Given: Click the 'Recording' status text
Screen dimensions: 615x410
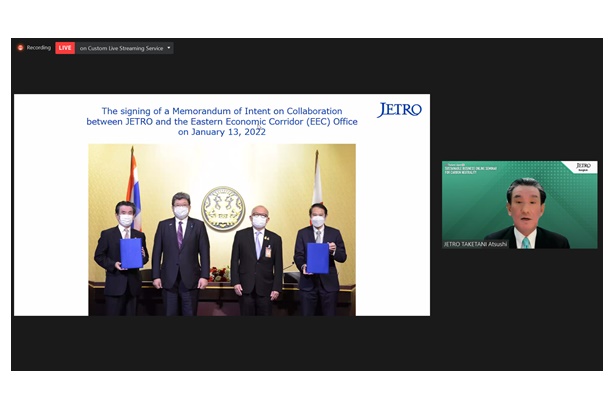Looking at the screenshot, I should (x=38, y=48).
